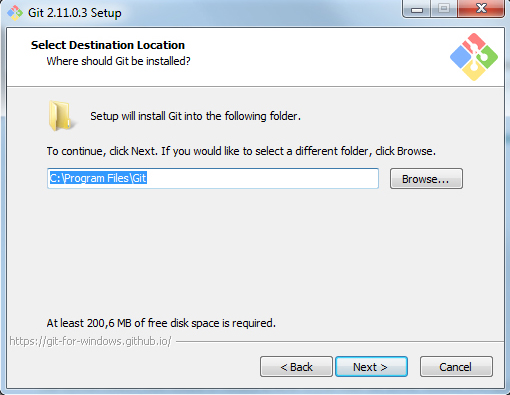Click the "Select Destination Location" heading
The width and height of the screenshot is (510, 395).
[108, 45]
